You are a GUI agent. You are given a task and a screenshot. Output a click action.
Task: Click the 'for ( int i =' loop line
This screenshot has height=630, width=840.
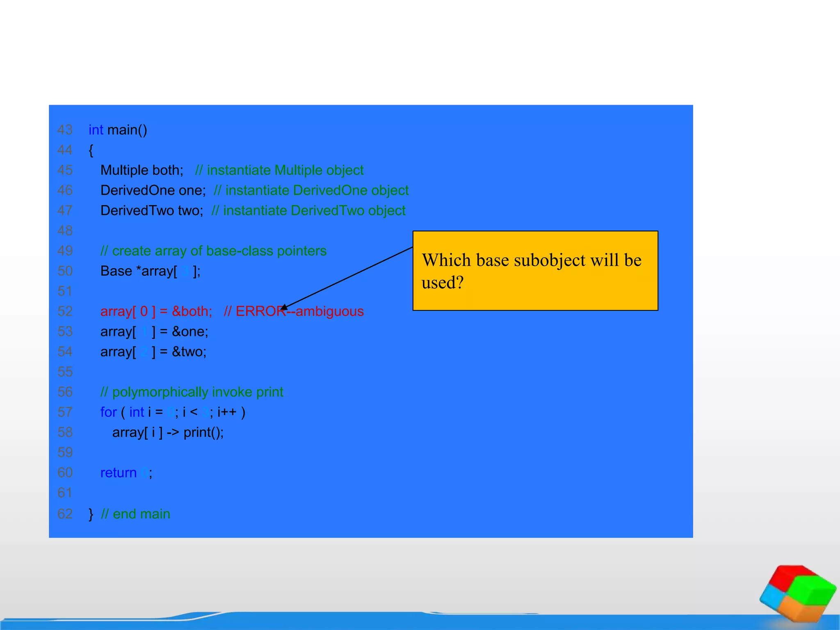click(173, 412)
